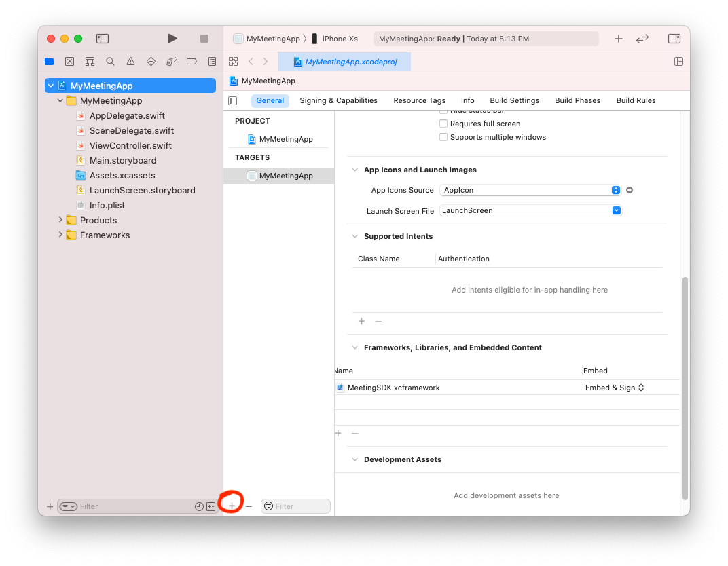Screen dimensions: 728x566
Task: Collapse the Development Assets section
Action: (354, 459)
